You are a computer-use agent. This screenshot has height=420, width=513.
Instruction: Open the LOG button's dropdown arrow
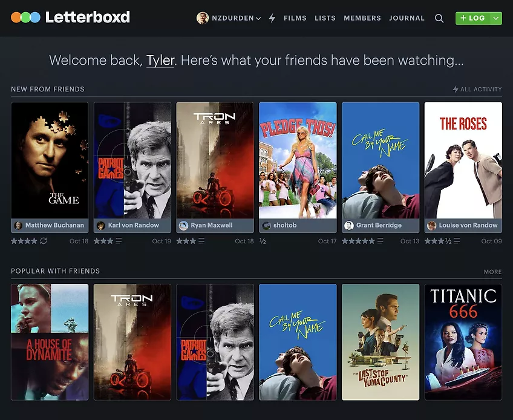pos(497,18)
